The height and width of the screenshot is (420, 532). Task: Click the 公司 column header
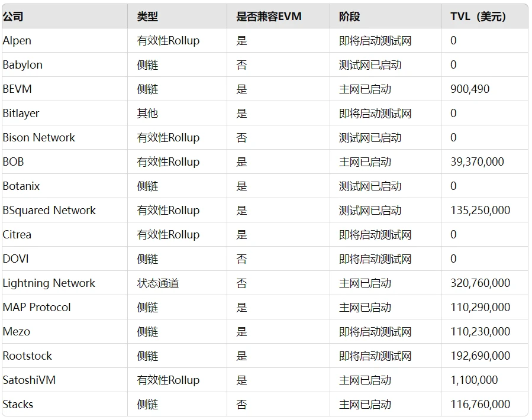point(13,17)
